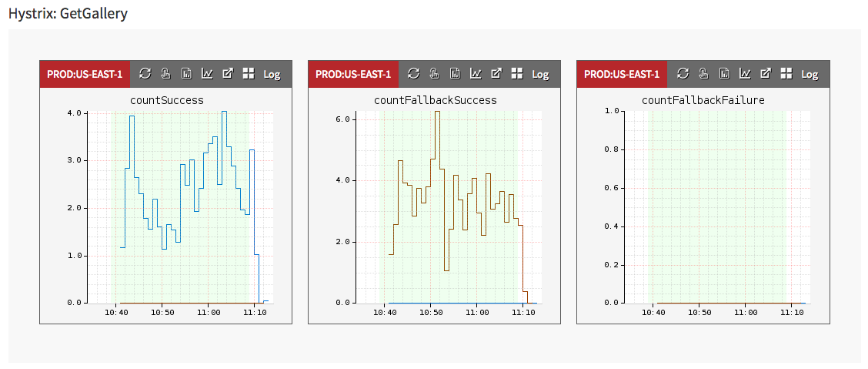Viewport: 868px width, 369px height.
Task: Click inside the countSuccess graph plot
Action: point(181,207)
